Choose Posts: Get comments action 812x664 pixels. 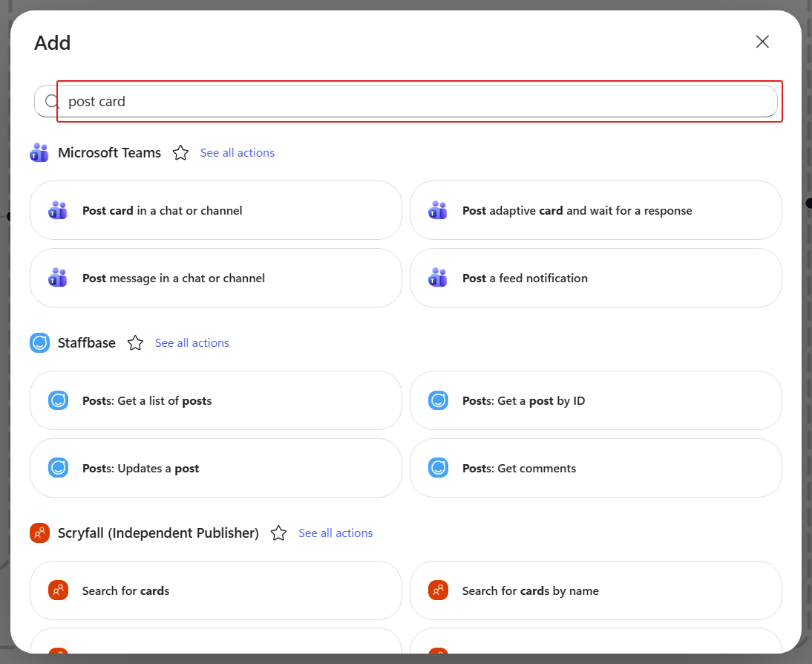click(596, 468)
